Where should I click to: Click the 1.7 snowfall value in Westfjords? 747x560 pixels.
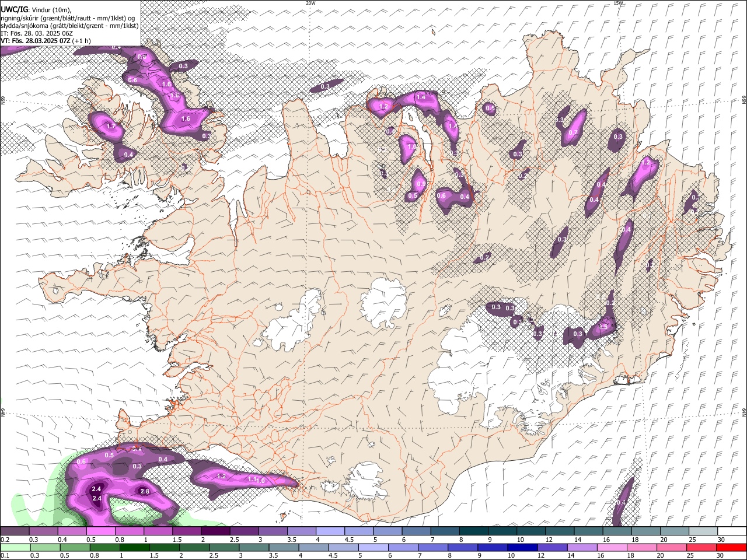tap(111, 126)
